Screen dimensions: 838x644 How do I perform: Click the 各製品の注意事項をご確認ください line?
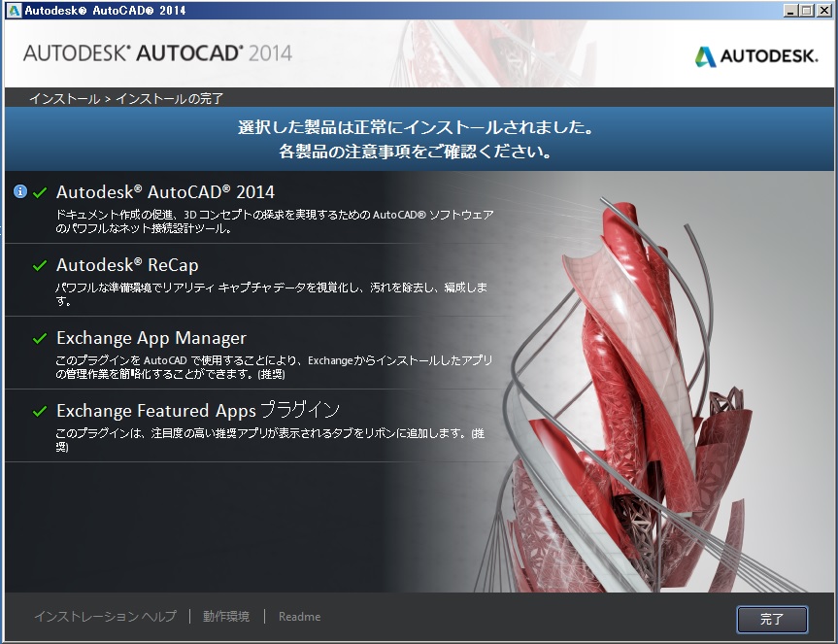[416, 152]
